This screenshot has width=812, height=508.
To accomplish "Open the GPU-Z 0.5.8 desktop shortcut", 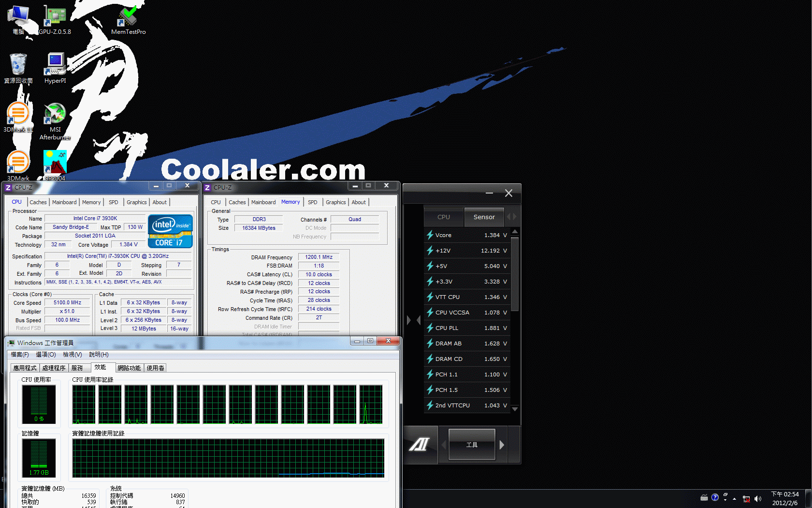I will [55, 20].
